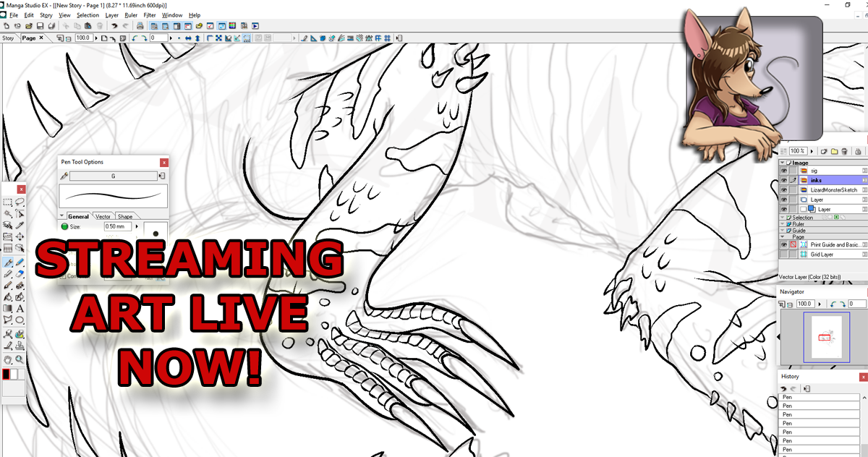The height and width of the screenshot is (457, 868).
Task: Toggle the first palette display button after Print
Action: click(153, 26)
